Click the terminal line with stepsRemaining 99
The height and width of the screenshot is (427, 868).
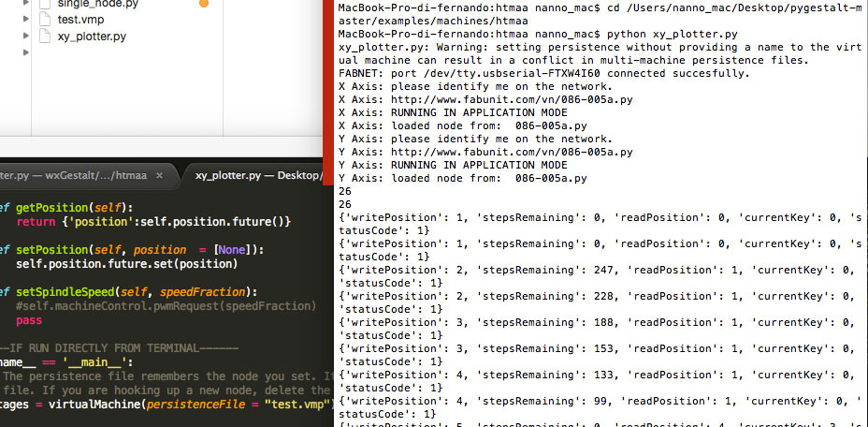click(x=600, y=407)
